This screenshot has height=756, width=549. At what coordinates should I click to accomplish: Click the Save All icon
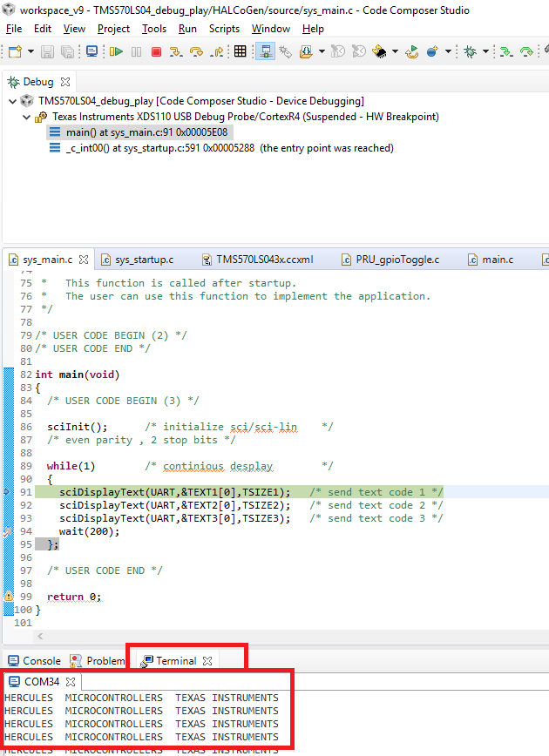point(68,51)
